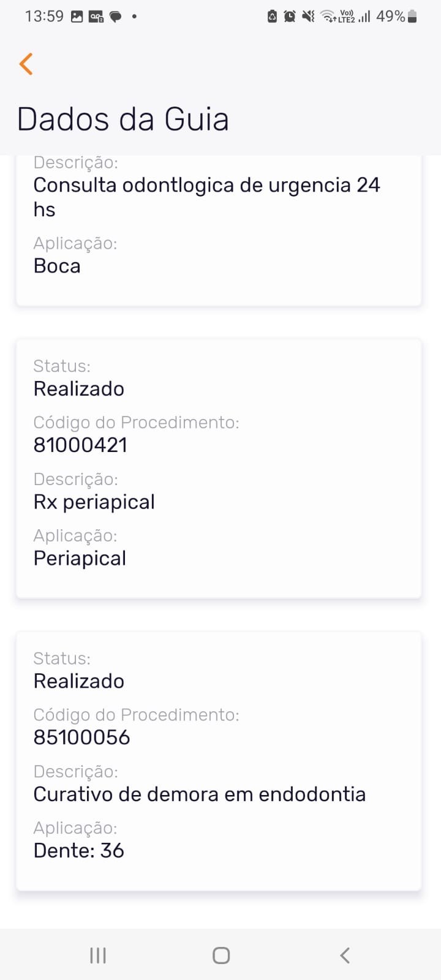441x980 pixels.
Task: Select procedure code 85100056
Action: click(x=81, y=737)
